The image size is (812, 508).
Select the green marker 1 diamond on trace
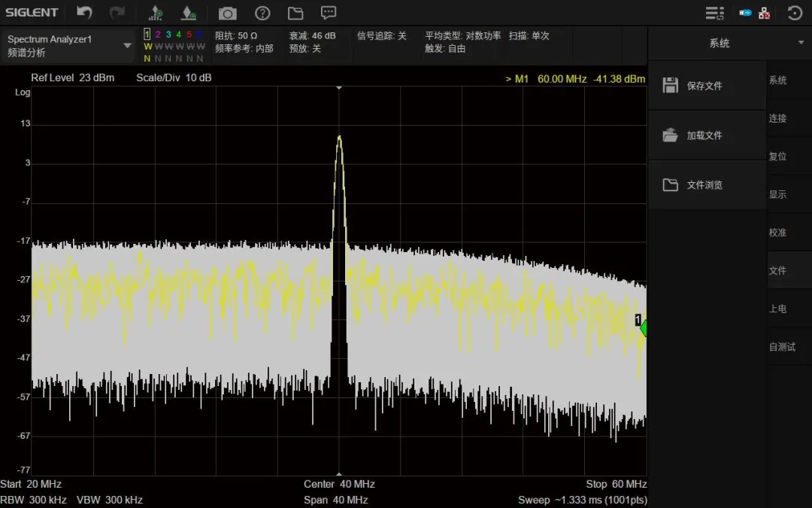tap(643, 328)
